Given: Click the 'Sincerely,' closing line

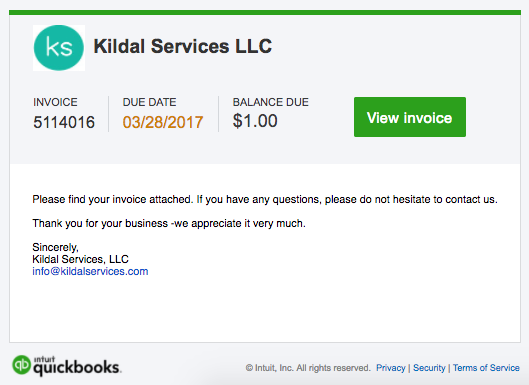Looking at the screenshot, I should click(55, 247).
